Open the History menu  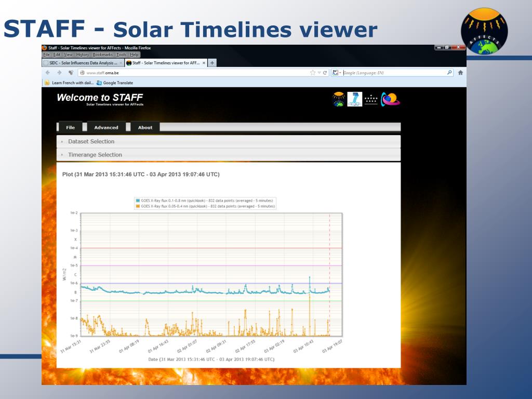point(83,55)
